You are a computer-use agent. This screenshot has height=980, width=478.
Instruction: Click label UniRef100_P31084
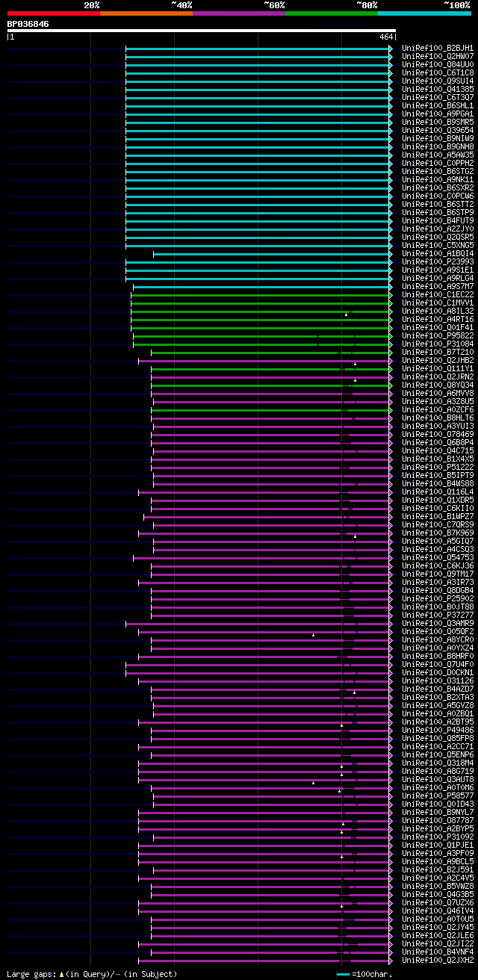click(438, 344)
